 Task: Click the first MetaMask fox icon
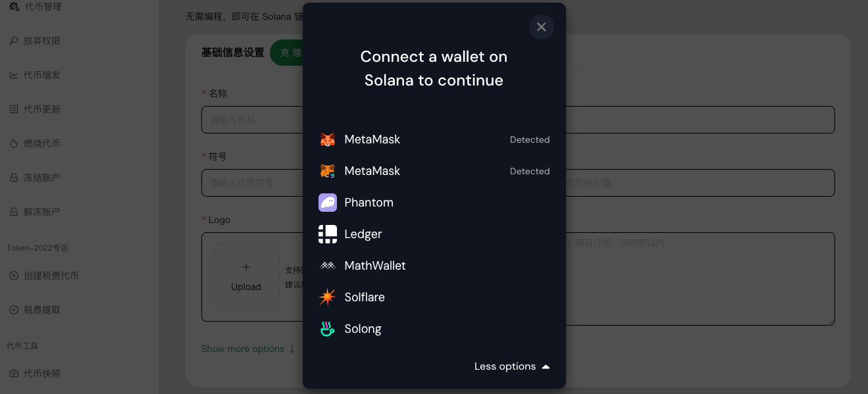click(x=328, y=139)
